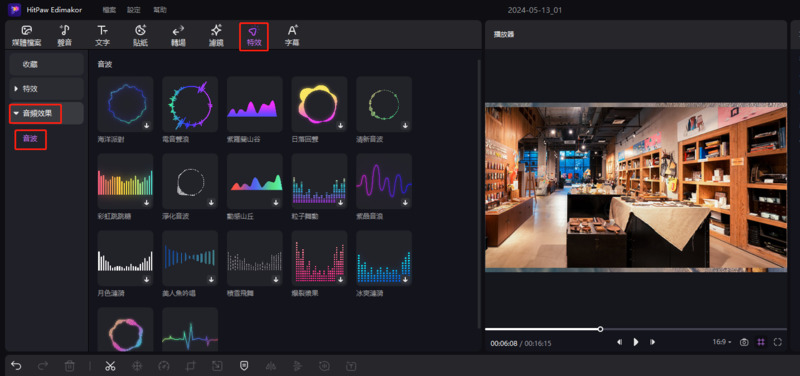Image resolution: width=800 pixels, height=376 pixels.
Task: Click the playback progress slider handle
Action: point(601,329)
